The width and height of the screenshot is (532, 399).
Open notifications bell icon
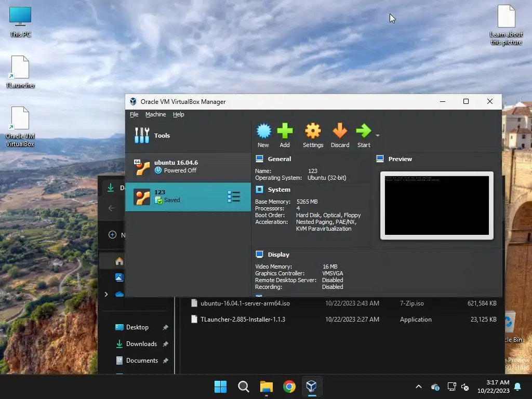pos(518,387)
